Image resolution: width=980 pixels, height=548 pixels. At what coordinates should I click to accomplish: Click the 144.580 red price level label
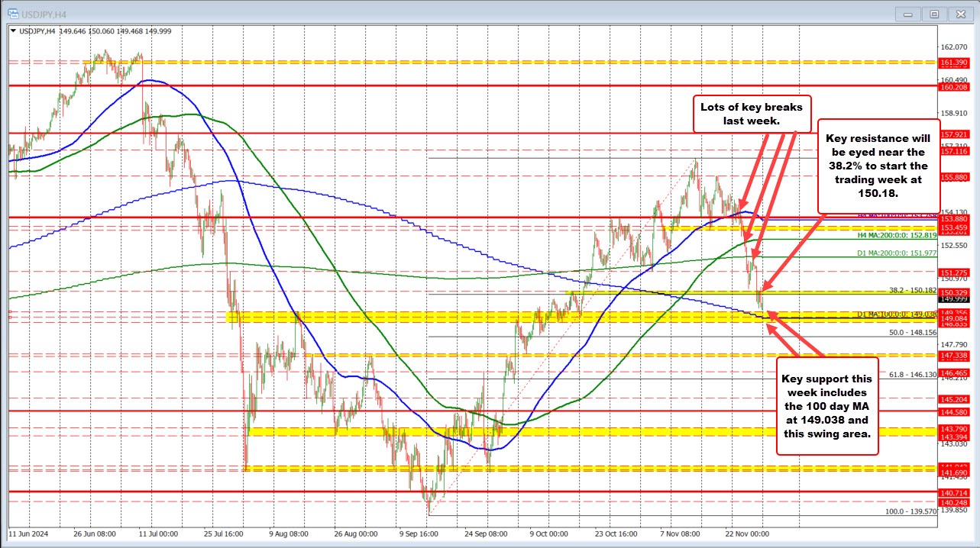(953, 411)
